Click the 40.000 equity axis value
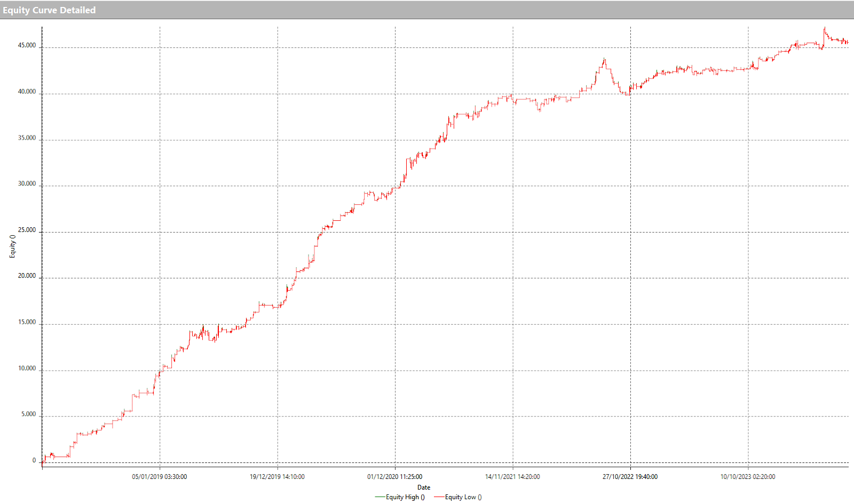This screenshot has height=504, width=854. (27, 92)
